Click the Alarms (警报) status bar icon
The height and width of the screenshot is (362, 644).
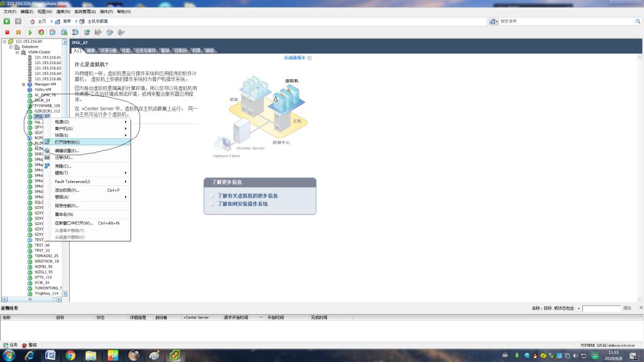25,345
